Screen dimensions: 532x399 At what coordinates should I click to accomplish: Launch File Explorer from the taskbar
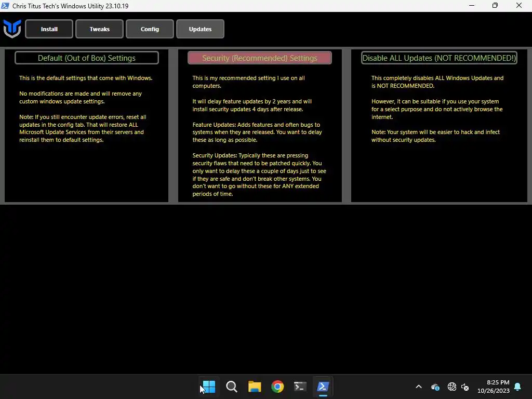coord(255,387)
